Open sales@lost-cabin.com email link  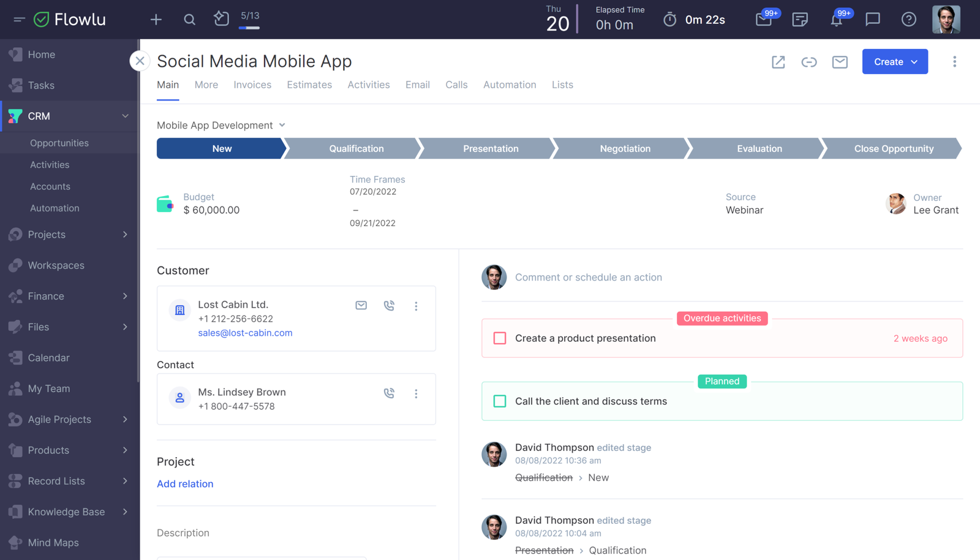(x=245, y=333)
